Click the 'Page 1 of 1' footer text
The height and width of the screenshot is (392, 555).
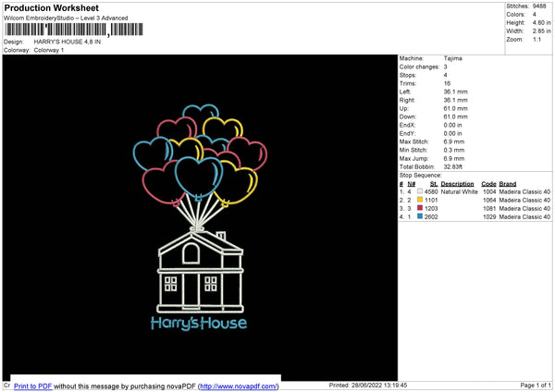click(x=536, y=385)
